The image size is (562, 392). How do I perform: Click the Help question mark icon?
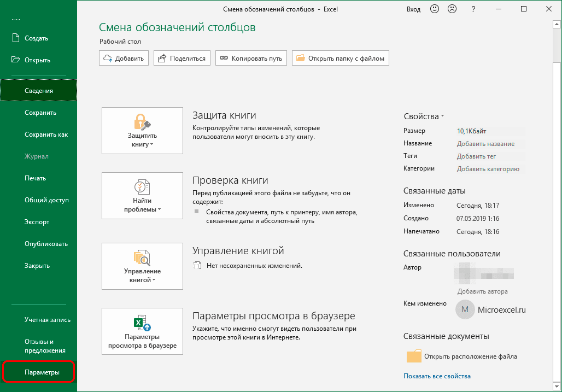point(472,9)
